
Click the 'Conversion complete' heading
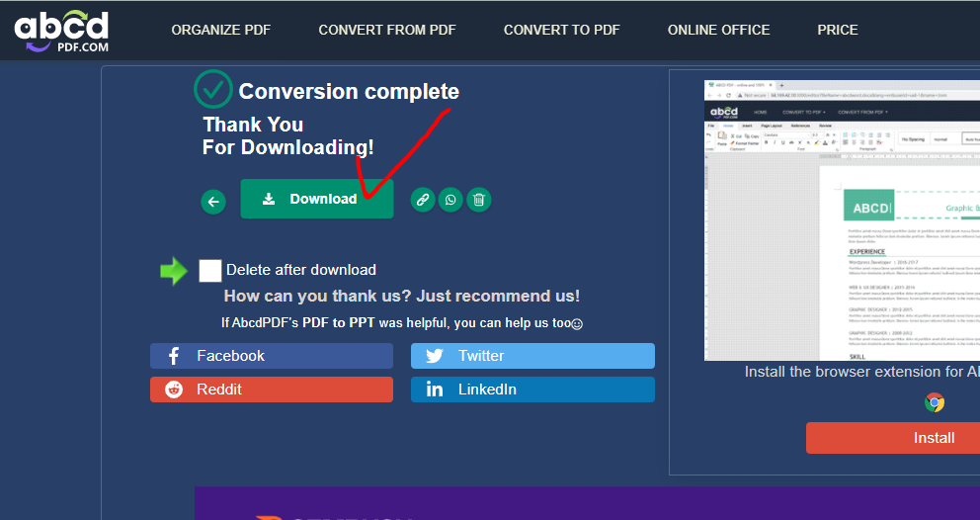(x=349, y=91)
